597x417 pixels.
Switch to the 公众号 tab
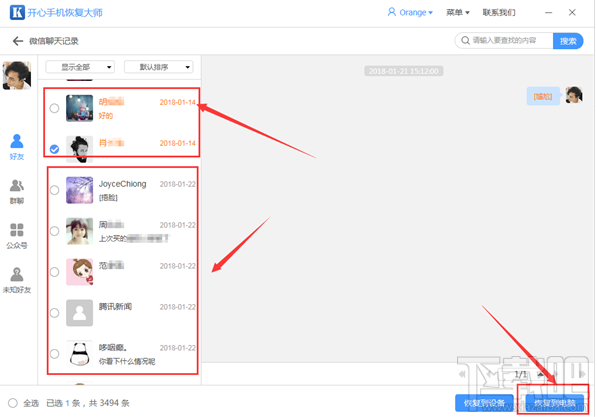(17, 236)
